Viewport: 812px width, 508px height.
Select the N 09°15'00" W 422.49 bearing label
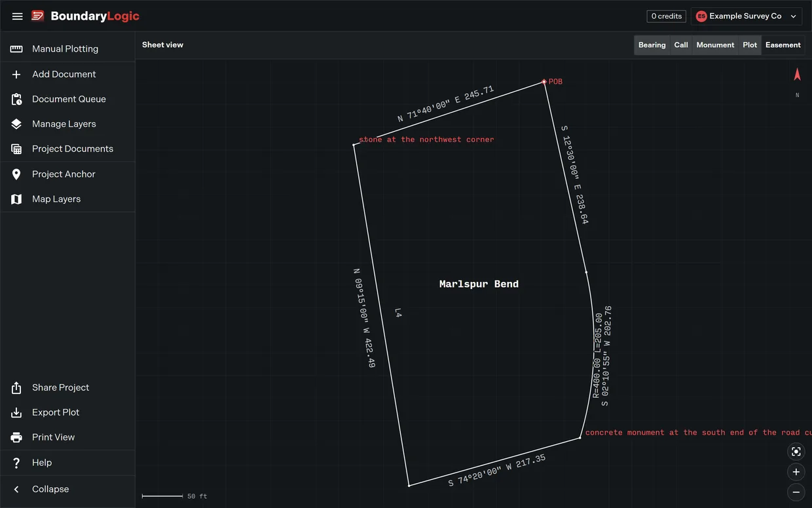click(364, 318)
